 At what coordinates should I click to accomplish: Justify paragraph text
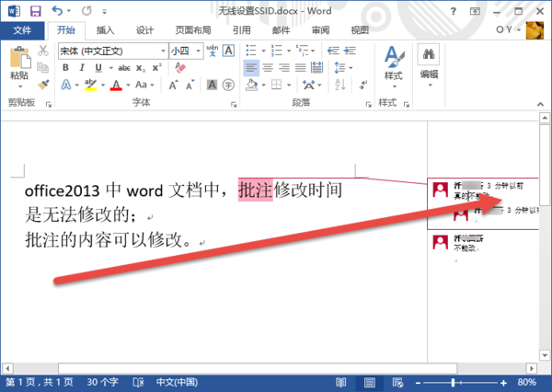click(x=300, y=67)
